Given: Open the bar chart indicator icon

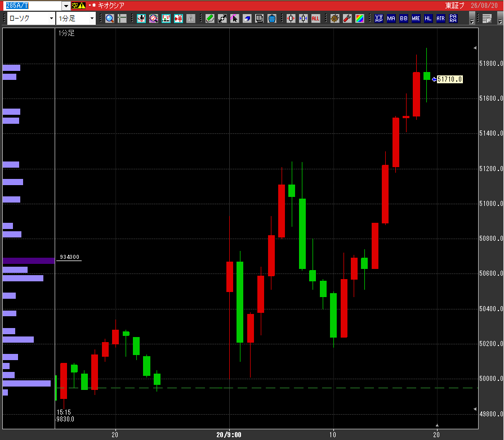Looking at the screenshot, I should 166,19.
